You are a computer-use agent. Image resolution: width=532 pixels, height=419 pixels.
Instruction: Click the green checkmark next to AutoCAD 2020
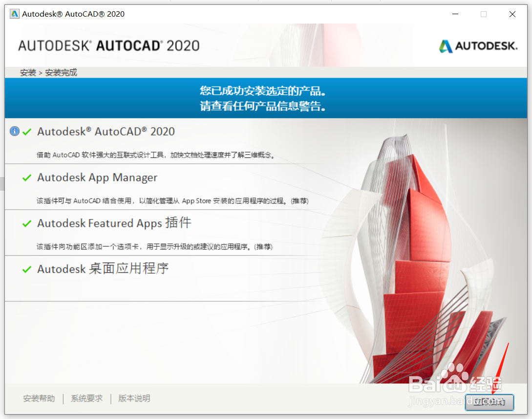[x=27, y=132]
